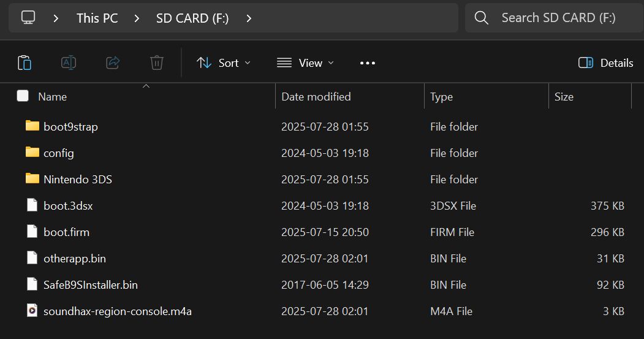
Task: Click the soundhax m4a media icon
Action: coord(32,310)
